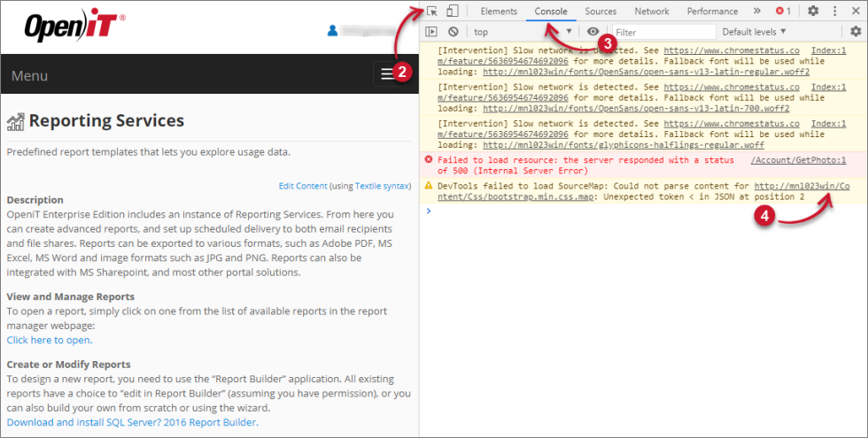Select the Console tab
This screenshot has height=438, width=868.
pos(551,11)
